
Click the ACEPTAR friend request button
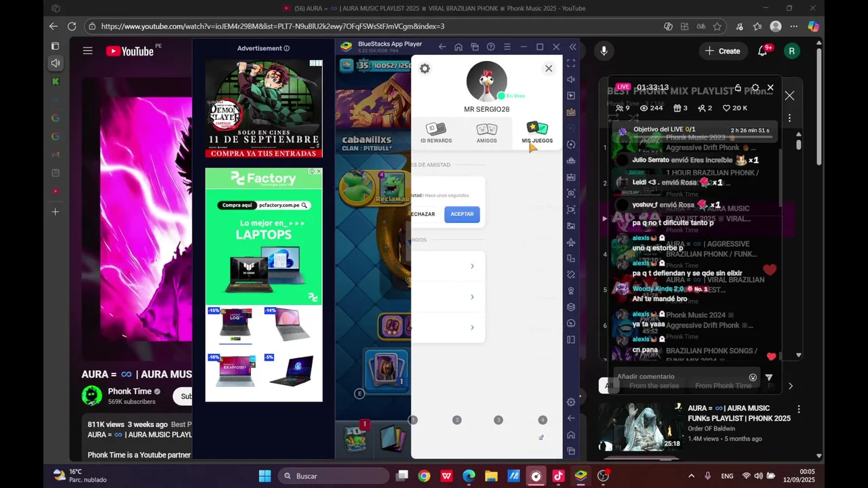[x=462, y=214]
